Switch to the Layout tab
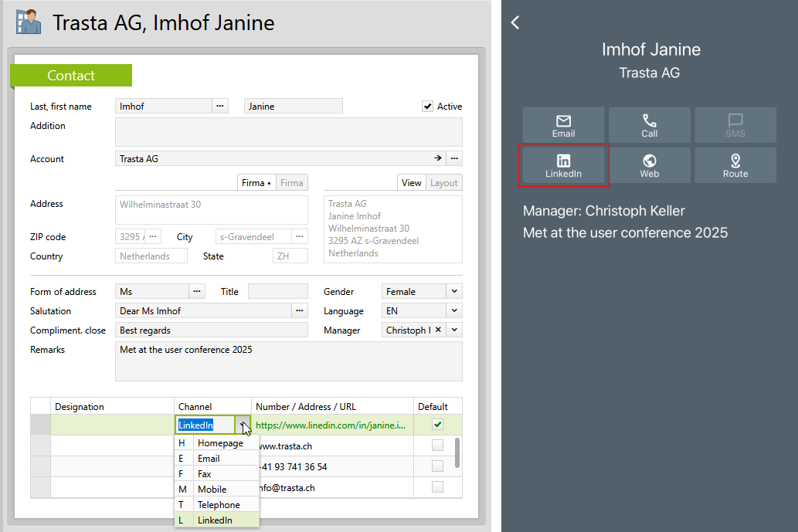Viewport: 798px width, 532px height. click(x=443, y=183)
